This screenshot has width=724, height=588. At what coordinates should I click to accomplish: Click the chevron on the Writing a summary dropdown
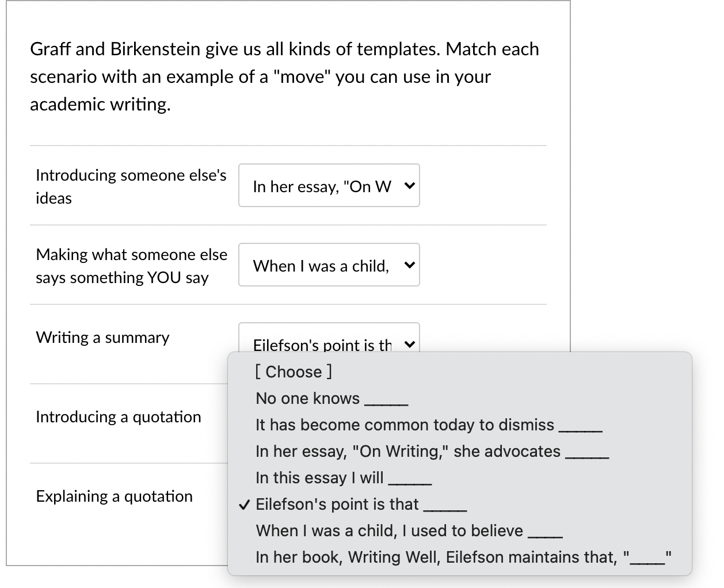pos(409,343)
